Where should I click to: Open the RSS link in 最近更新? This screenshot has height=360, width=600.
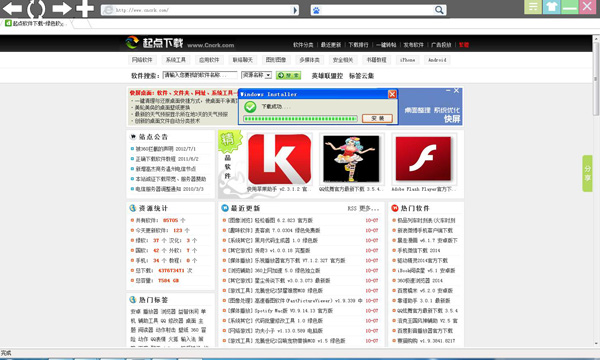352,209
